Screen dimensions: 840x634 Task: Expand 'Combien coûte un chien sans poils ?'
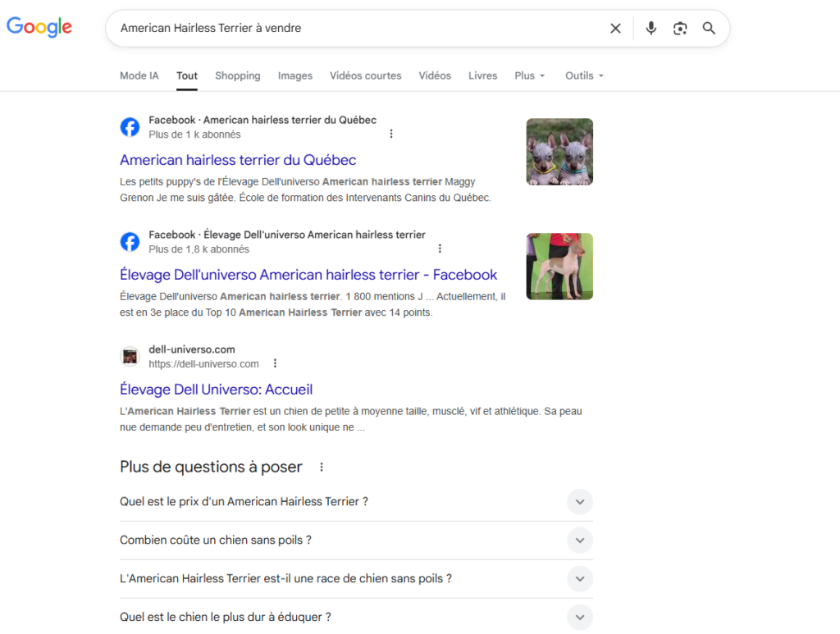(580, 540)
